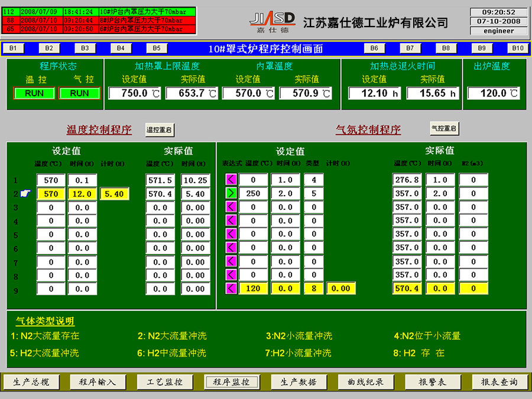Image resolution: width=532 pixels, height=399 pixels.
Task: Click the magenta less-than expression arrow in row 1
Action: point(231,180)
